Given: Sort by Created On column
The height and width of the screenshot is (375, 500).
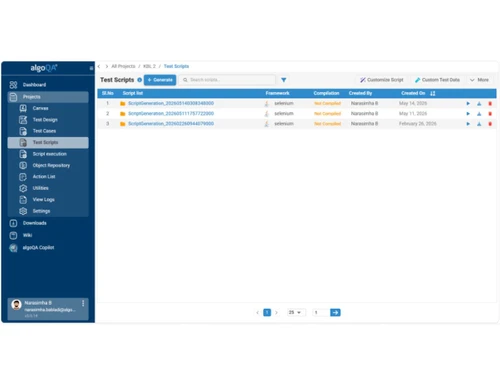Looking at the screenshot, I should click(x=433, y=93).
